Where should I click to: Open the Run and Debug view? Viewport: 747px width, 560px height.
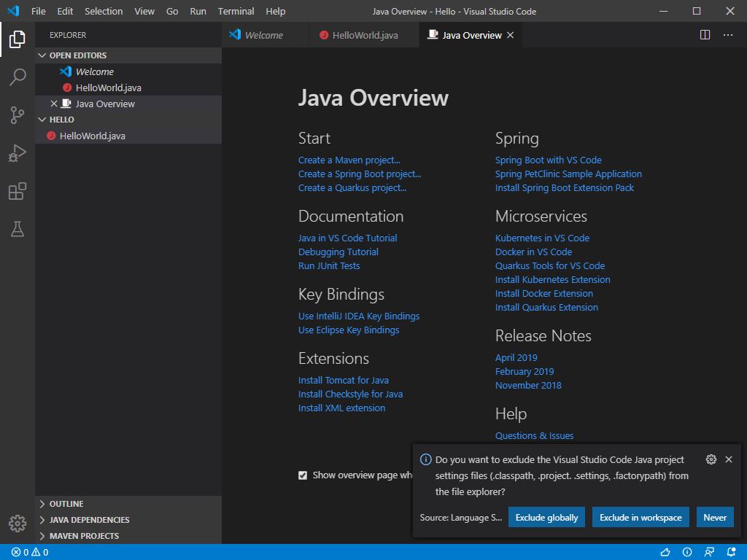(18, 153)
